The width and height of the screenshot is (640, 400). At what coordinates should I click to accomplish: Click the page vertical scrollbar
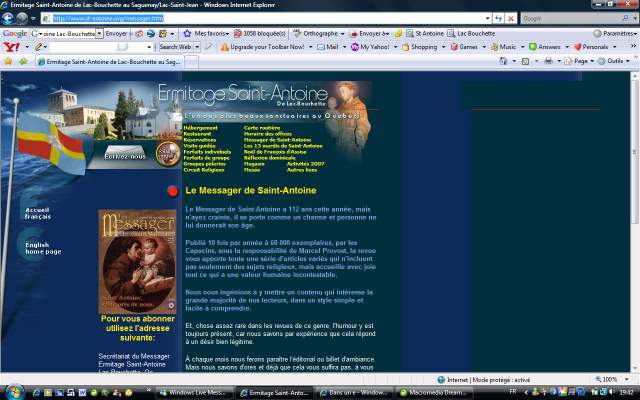[635, 222]
